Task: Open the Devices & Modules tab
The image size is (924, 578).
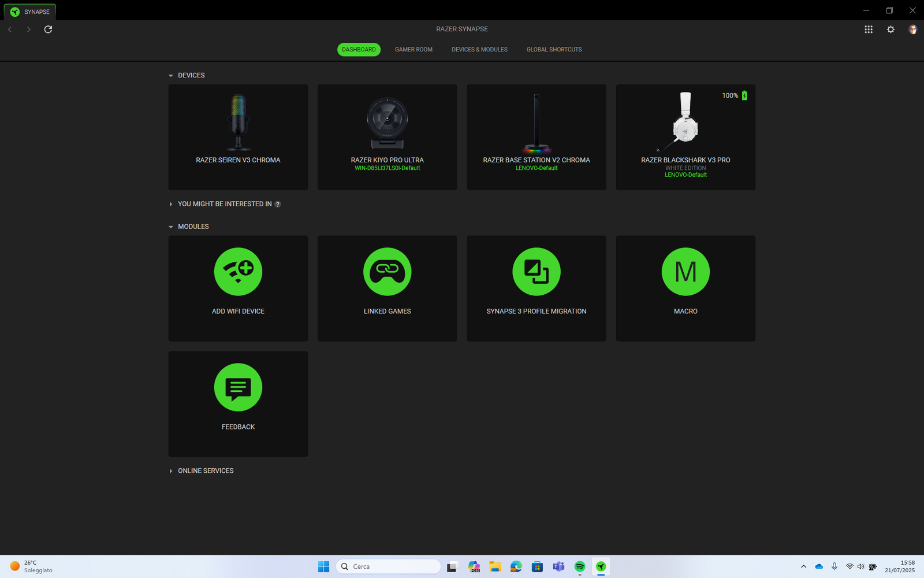Action: [479, 50]
